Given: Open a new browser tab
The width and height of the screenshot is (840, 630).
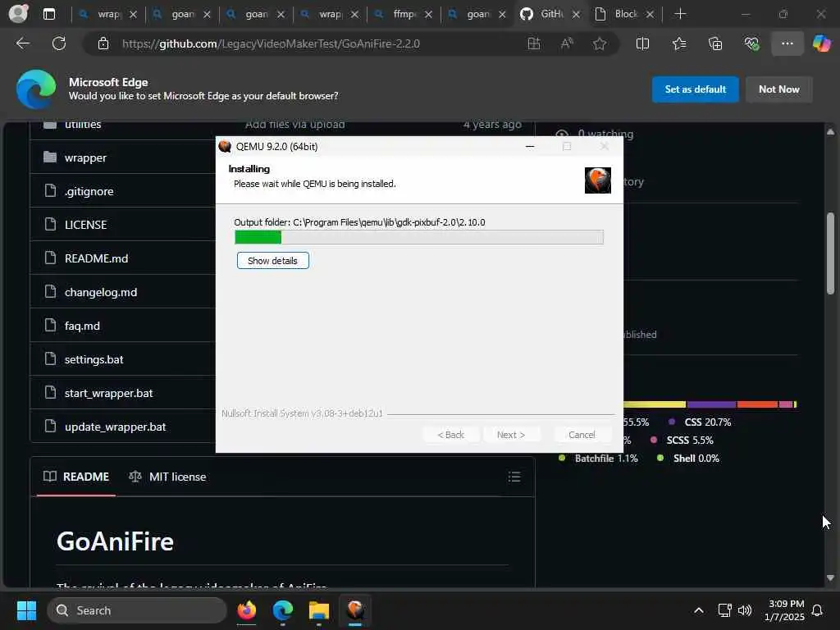Looking at the screenshot, I should (x=680, y=14).
